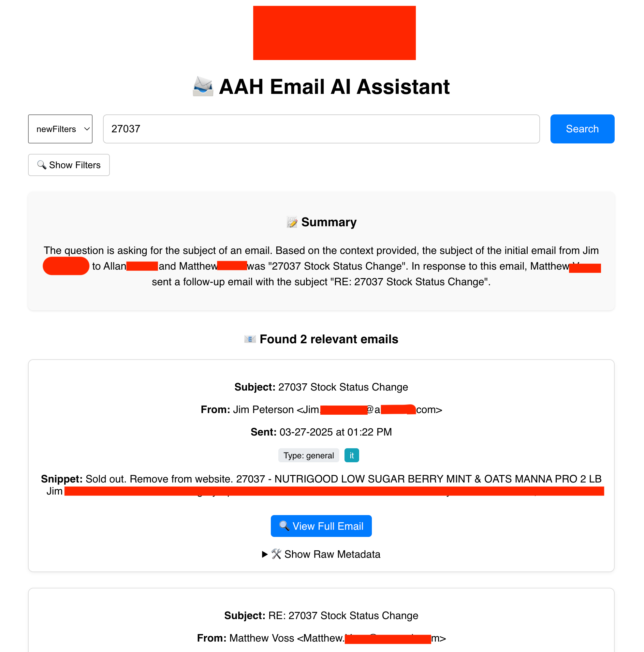The height and width of the screenshot is (652, 644).
Task: Click the Summary heading text
Action: 329,222
